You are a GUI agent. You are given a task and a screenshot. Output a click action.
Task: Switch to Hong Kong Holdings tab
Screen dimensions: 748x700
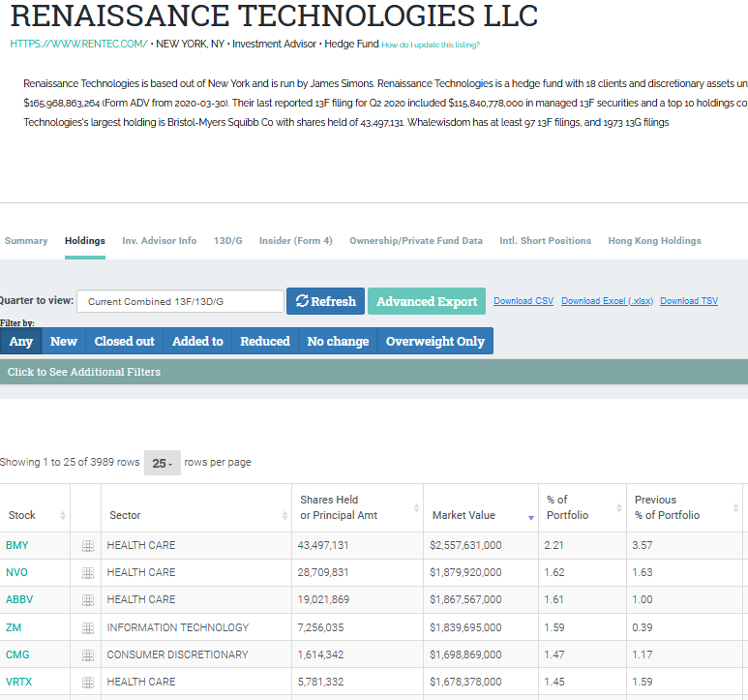click(654, 241)
